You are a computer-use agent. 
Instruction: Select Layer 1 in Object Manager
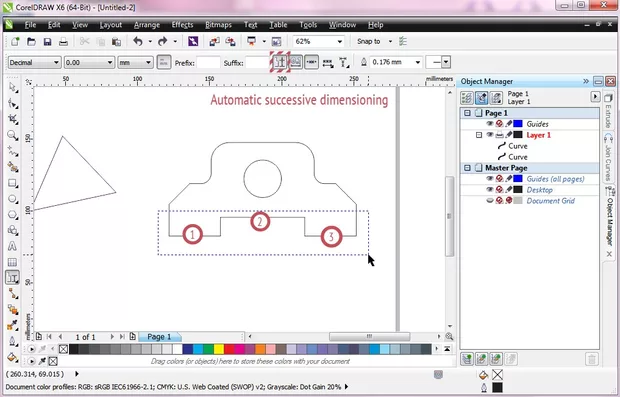[x=538, y=135]
